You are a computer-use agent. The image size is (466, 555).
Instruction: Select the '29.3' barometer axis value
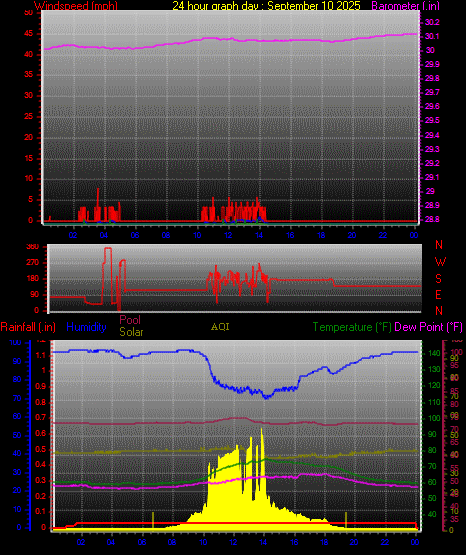pos(432,149)
